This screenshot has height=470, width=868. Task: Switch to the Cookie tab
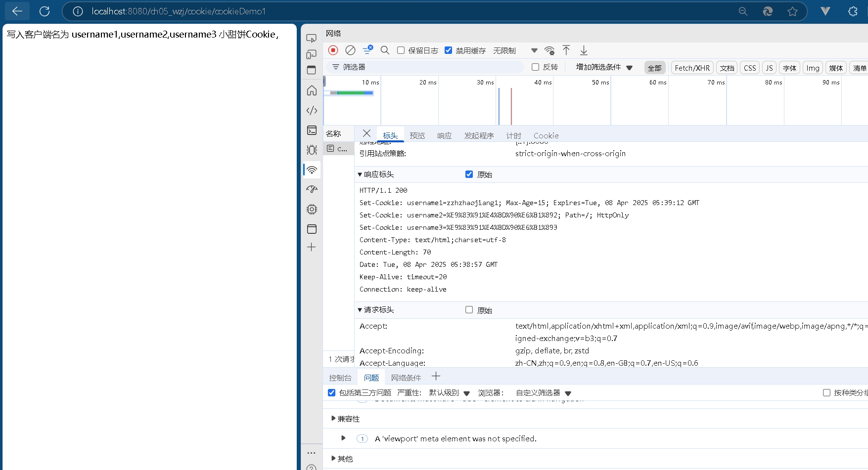tap(546, 135)
